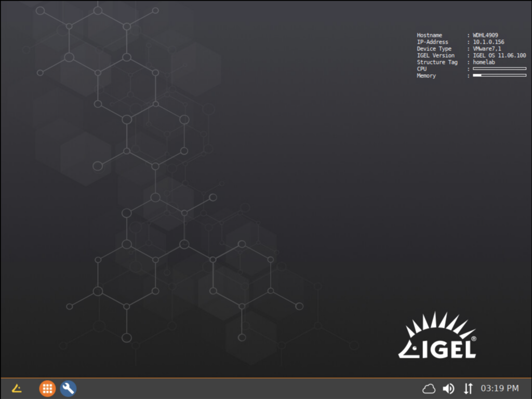Click the IP-Address label
532x399 pixels.
click(433, 42)
